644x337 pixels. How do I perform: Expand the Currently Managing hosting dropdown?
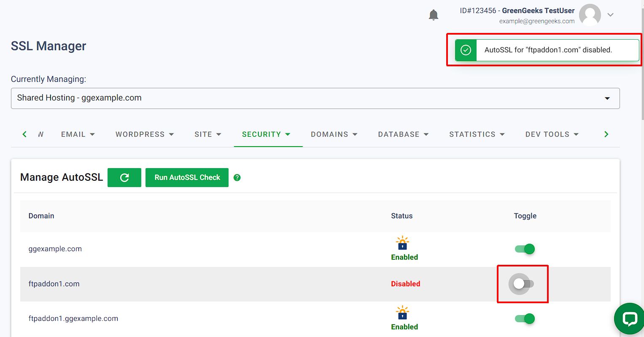click(315, 98)
